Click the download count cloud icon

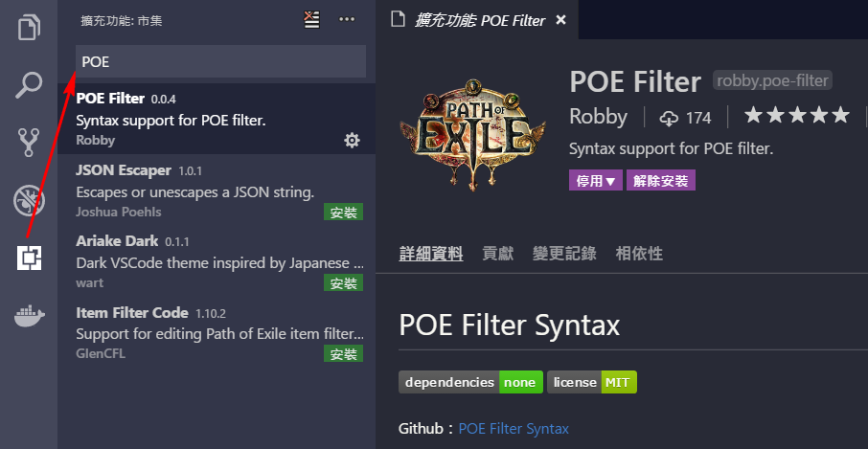(669, 118)
